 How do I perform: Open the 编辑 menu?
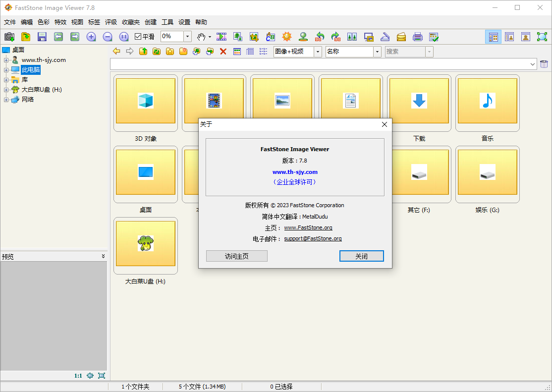[x=27, y=22]
